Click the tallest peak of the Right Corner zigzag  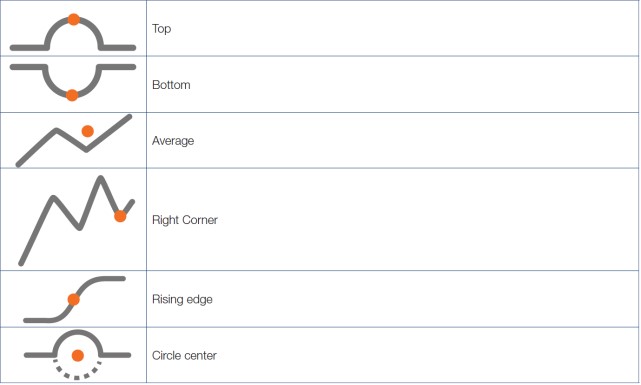coord(101,178)
